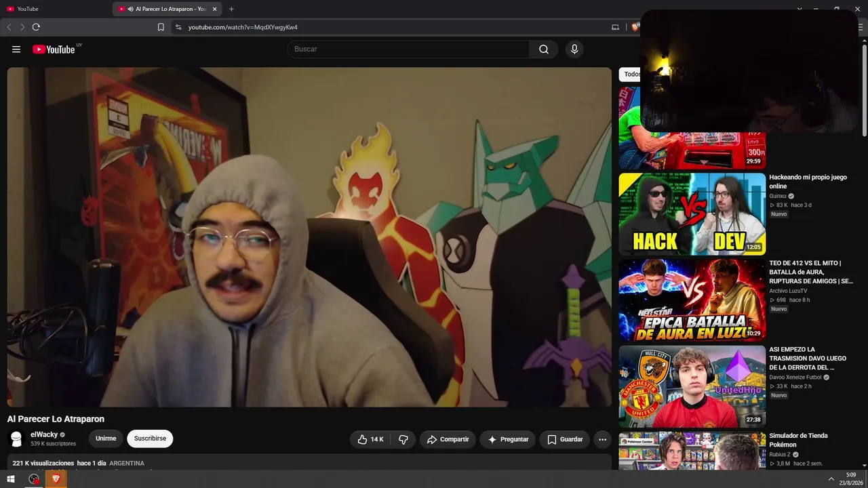Like the video with the thumbs-up button
This screenshot has height=488, width=868.
tap(370, 439)
